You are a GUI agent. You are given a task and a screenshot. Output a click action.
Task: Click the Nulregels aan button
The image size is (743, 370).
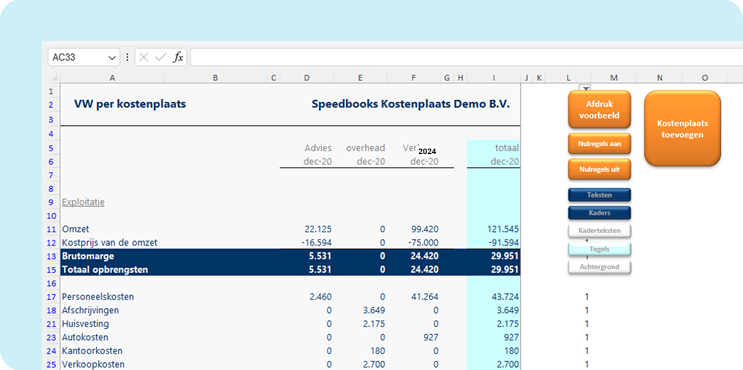pos(599,144)
